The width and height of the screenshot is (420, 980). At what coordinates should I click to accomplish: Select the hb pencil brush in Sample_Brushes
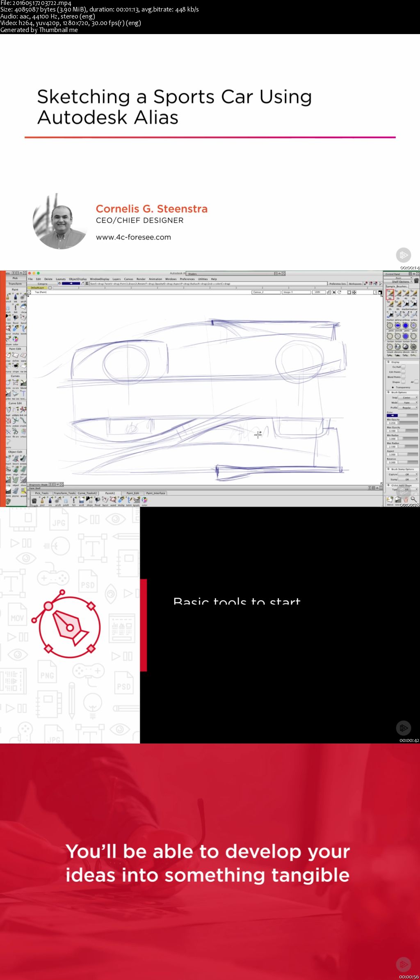pyautogui.click(x=390, y=294)
